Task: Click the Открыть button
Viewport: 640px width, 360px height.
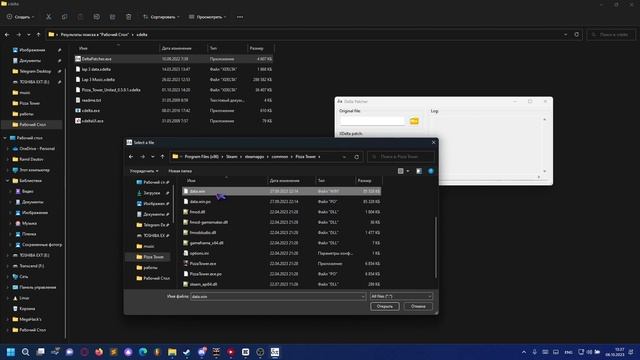Action: (x=384, y=306)
